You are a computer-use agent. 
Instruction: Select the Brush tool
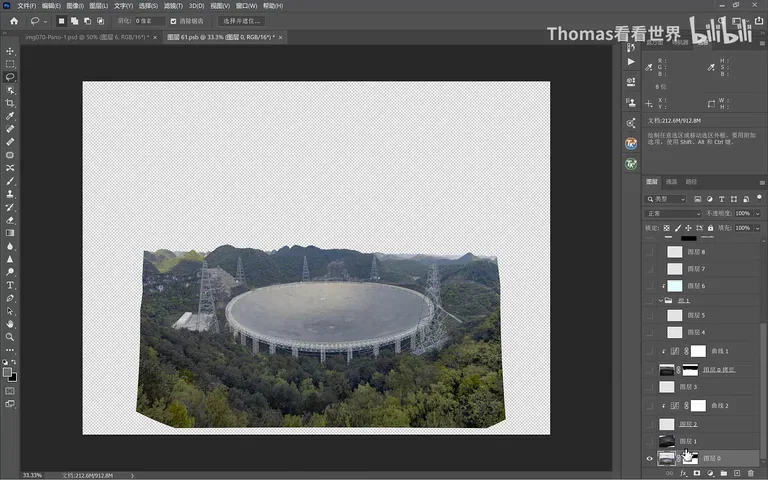[x=10, y=181]
